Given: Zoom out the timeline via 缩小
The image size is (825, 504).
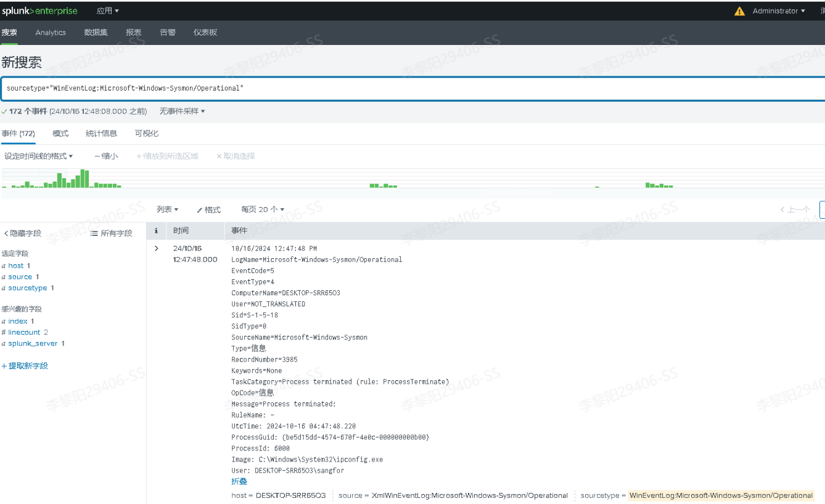Looking at the screenshot, I should point(105,156).
